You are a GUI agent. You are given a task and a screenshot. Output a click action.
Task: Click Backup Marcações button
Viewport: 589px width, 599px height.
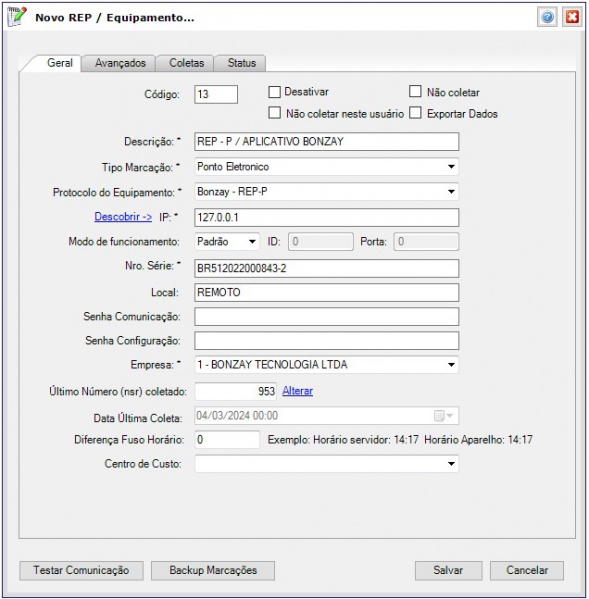pyautogui.click(x=213, y=570)
